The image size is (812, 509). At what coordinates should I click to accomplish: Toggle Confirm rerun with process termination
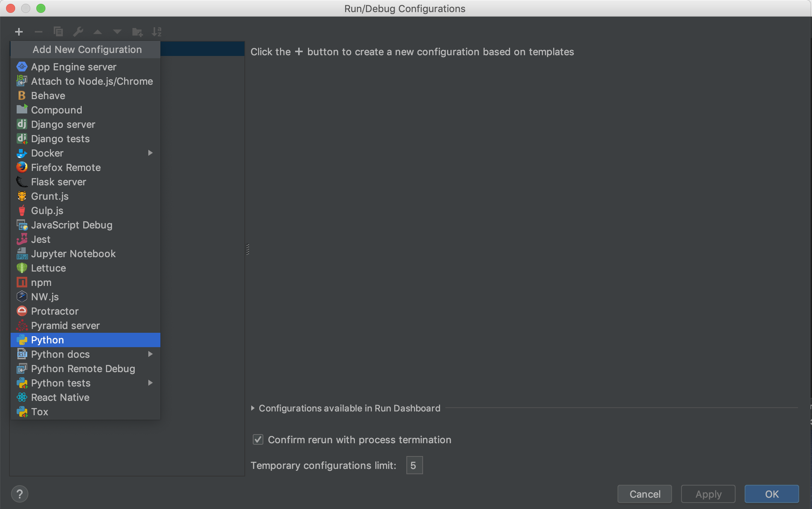pos(258,440)
